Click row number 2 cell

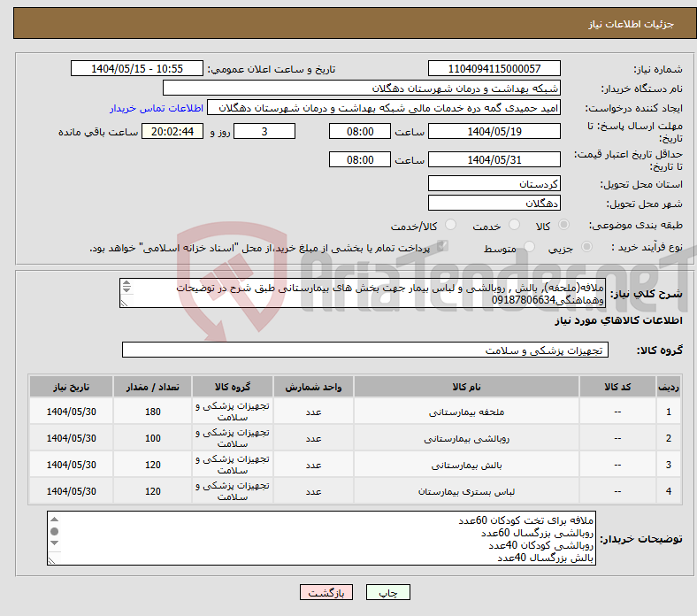[669, 438]
